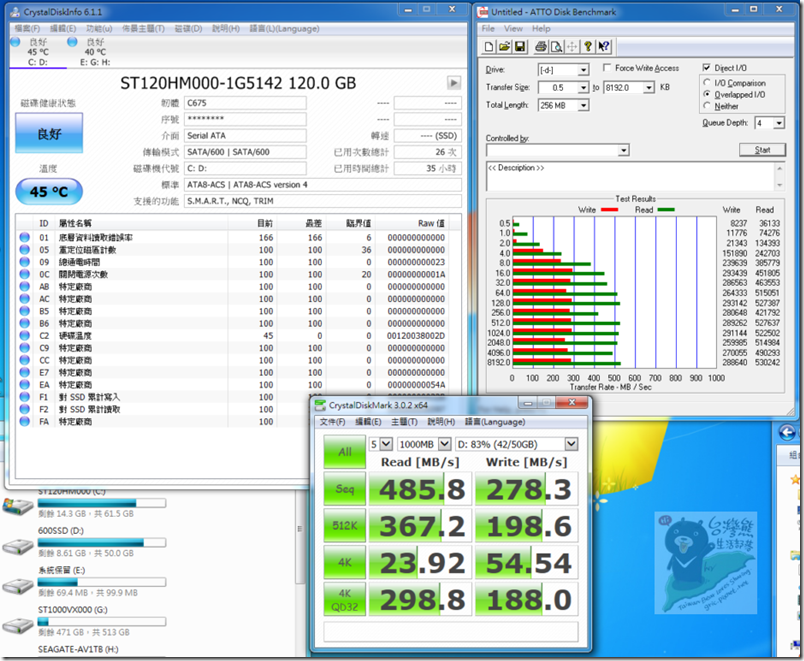Open the CrystalDiskMark drive selection dropdown

point(571,443)
